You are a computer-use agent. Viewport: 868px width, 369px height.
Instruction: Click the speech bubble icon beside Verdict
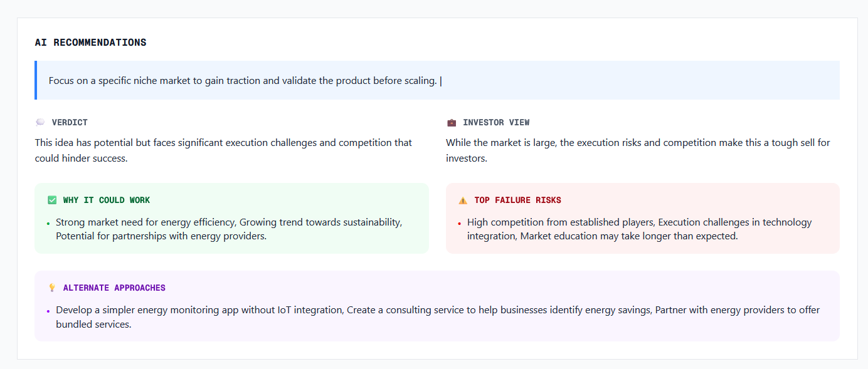40,123
